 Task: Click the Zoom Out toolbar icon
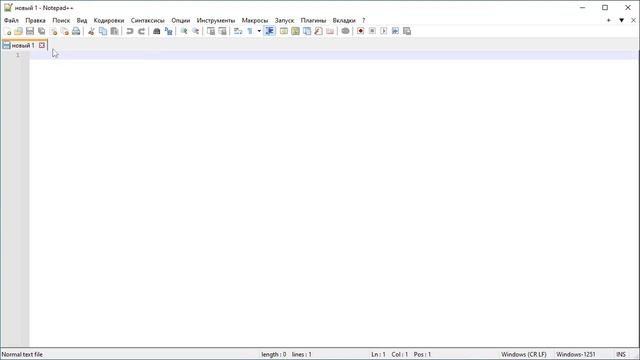(196, 31)
